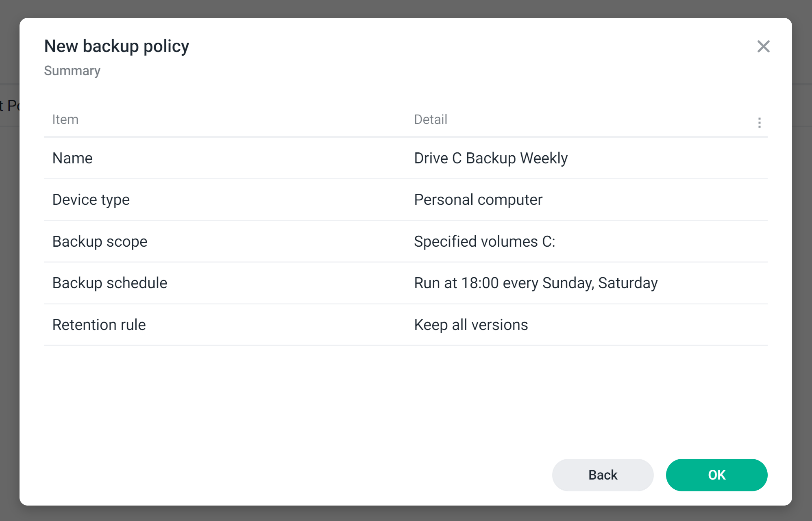812x521 pixels.
Task: Click the Item column header
Action: point(65,119)
